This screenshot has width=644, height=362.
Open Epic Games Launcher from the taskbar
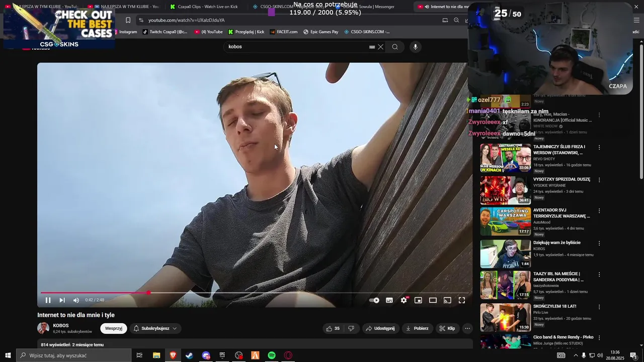point(222,355)
